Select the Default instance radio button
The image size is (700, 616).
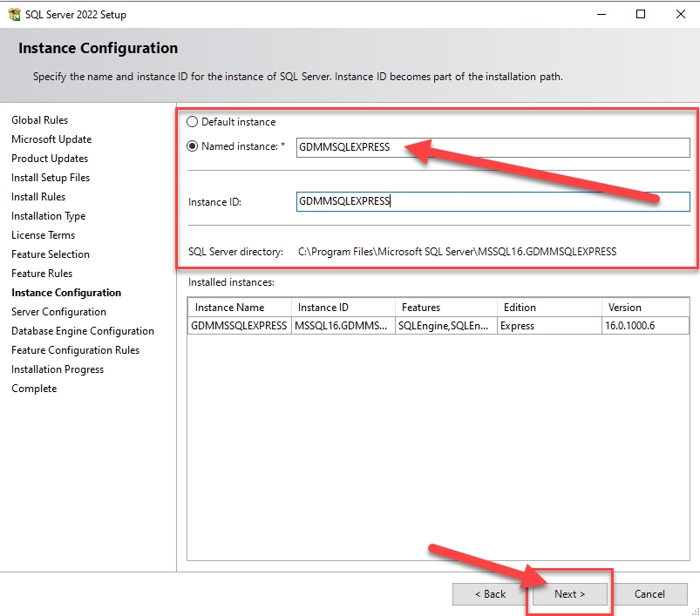[x=192, y=122]
